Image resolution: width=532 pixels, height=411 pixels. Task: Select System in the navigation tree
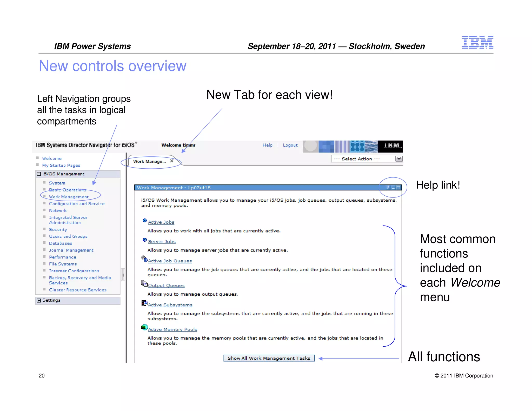click(57, 183)
